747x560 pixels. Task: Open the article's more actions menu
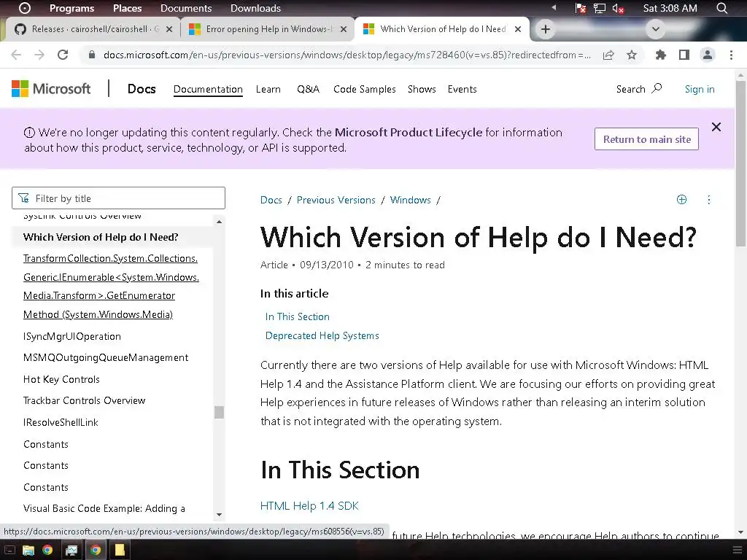point(709,200)
